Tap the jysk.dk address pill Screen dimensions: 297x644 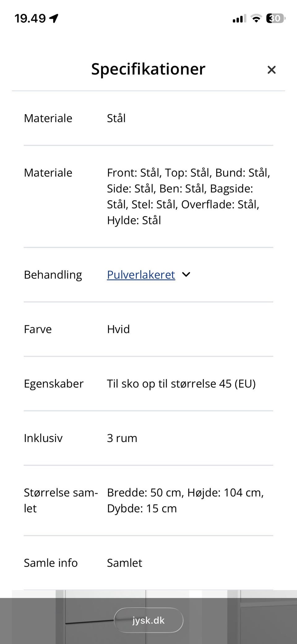(x=148, y=620)
